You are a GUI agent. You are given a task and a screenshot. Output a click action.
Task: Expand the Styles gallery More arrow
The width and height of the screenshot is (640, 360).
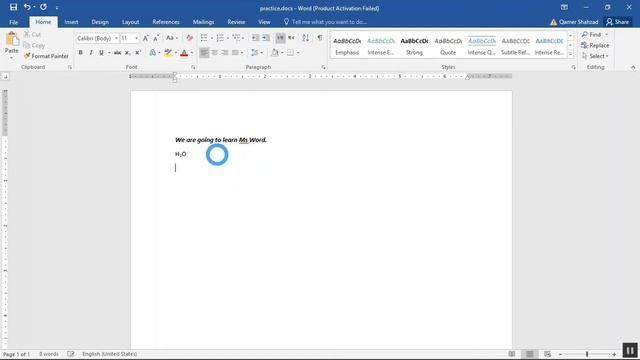[x=570, y=54]
